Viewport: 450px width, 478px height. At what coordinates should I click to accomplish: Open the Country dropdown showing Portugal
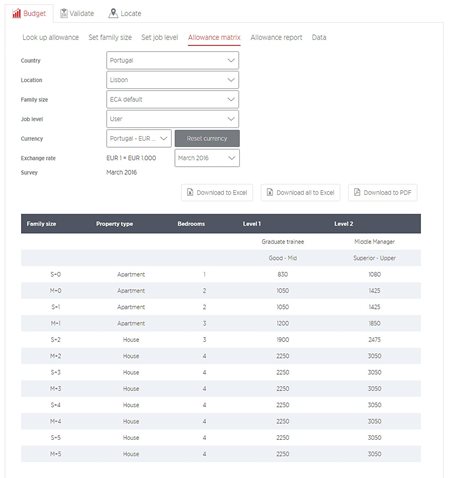tap(172, 60)
